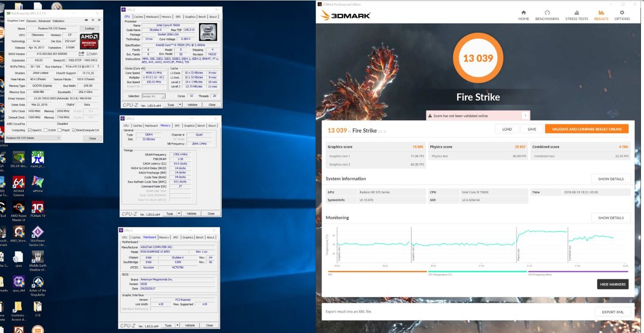Switch to Validation tab in GPU-Z
Viewport: 644px width, 333px height.
click(x=58, y=21)
